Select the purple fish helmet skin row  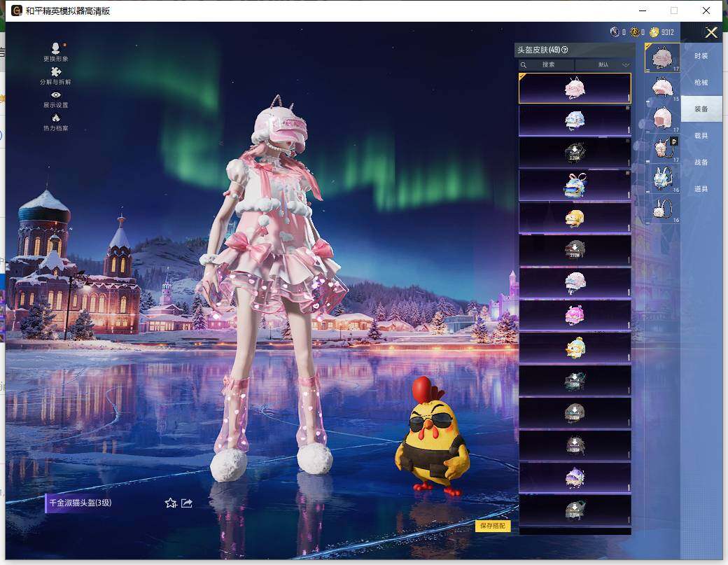click(x=575, y=477)
